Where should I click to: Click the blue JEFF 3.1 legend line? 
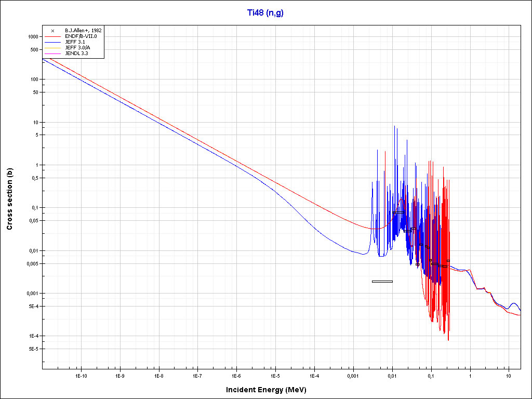pos(53,42)
